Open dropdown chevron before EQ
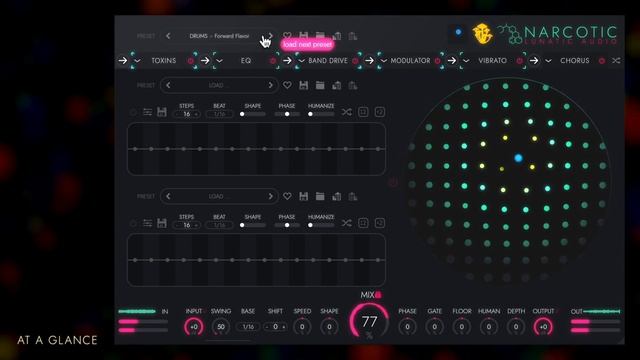This screenshot has width=640, height=360. pos(220,61)
